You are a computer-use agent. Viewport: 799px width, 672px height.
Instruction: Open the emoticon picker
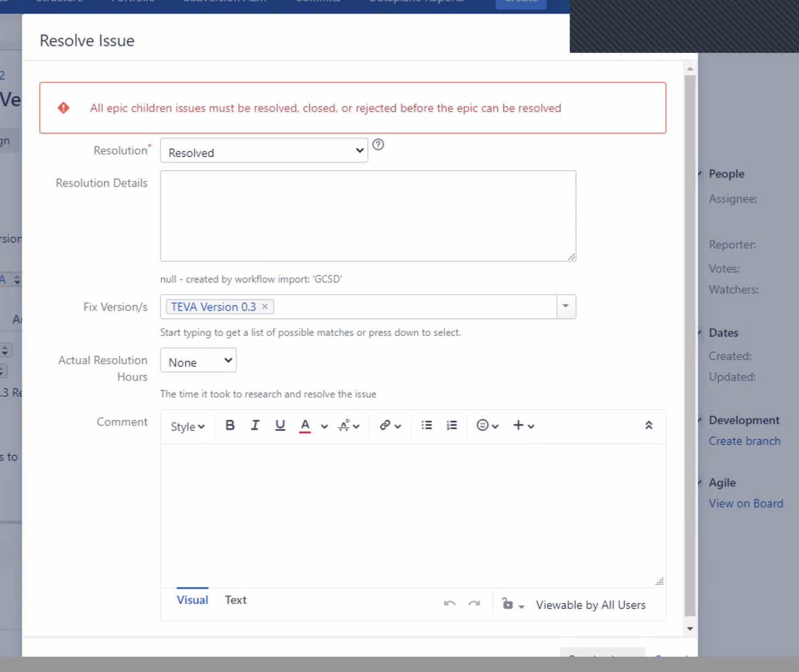coord(487,426)
